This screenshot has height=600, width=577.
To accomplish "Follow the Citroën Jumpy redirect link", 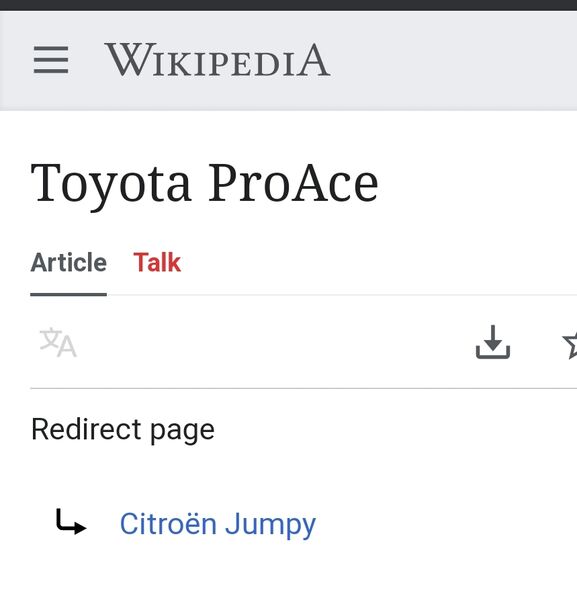I will (x=218, y=524).
